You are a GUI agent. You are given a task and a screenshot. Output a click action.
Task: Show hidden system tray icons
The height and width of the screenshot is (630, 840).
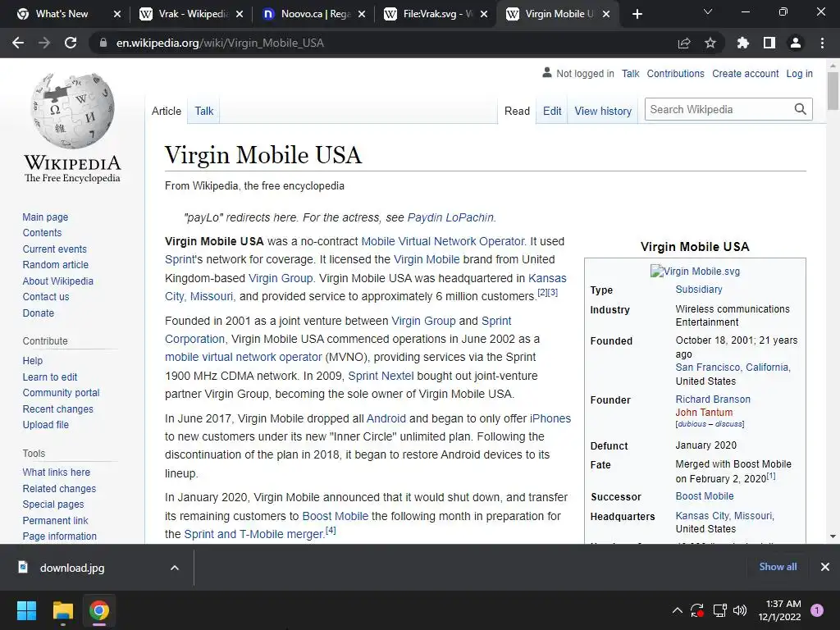(x=677, y=610)
